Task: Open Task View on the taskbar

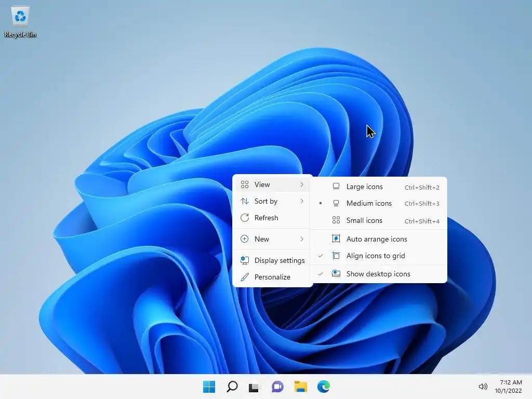Action: pyautogui.click(x=255, y=387)
